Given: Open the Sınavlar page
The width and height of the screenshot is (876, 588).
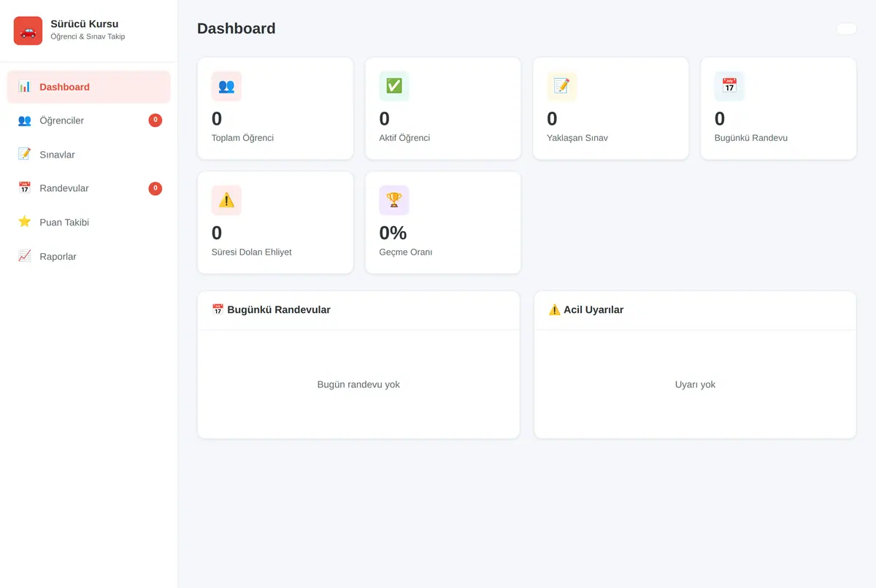Looking at the screenshot, I should [x=88, y=155].
